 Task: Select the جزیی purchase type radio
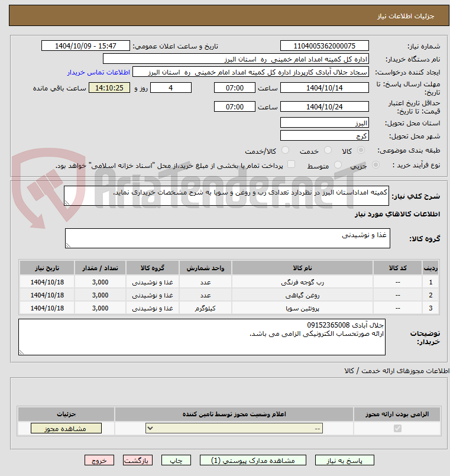click(375, 164)
